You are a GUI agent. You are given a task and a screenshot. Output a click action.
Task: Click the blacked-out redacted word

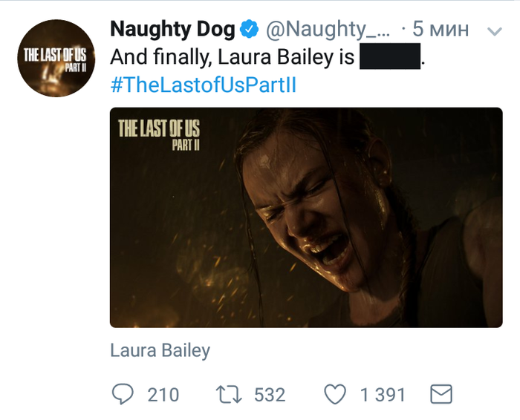(x=389, y=57)
